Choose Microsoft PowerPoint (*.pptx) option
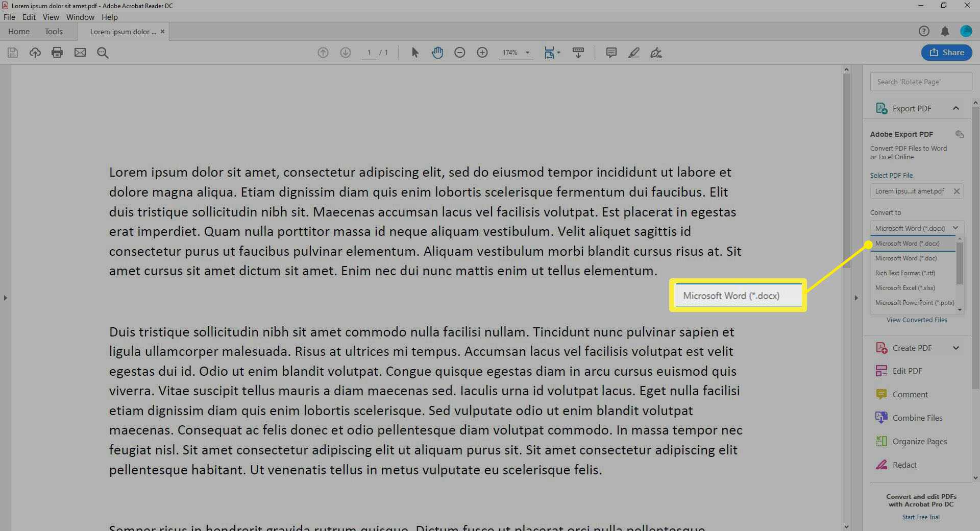980x531 pixels. pyautogui.click(x=914, y=303)
